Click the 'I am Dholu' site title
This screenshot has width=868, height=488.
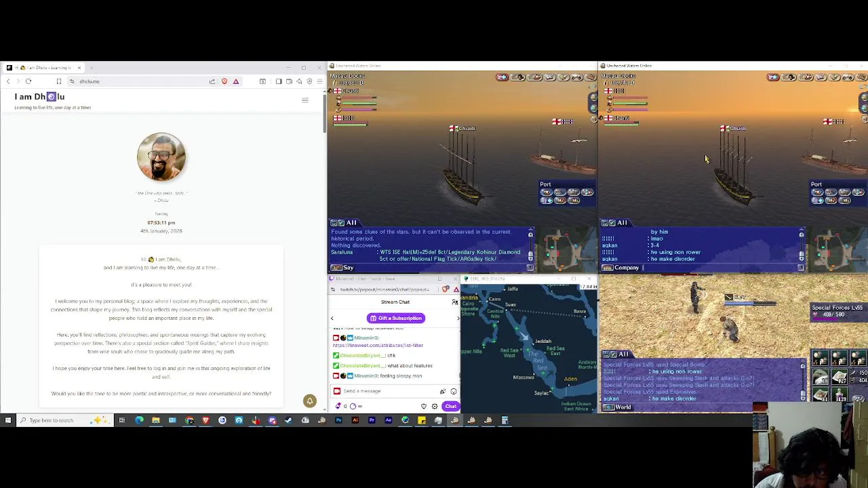pyautogui.click(x=39, y=97)
